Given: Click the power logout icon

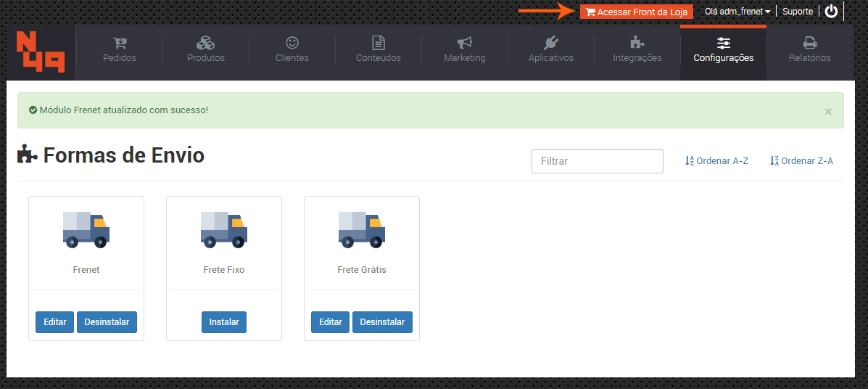Looking at the screenshot, I should (x=831, y=11).
